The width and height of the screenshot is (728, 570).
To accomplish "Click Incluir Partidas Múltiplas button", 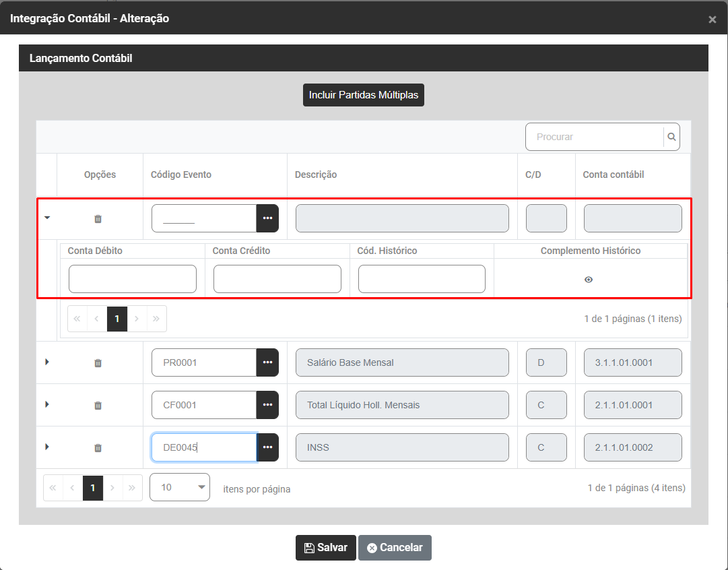I will tap(364, 95).
